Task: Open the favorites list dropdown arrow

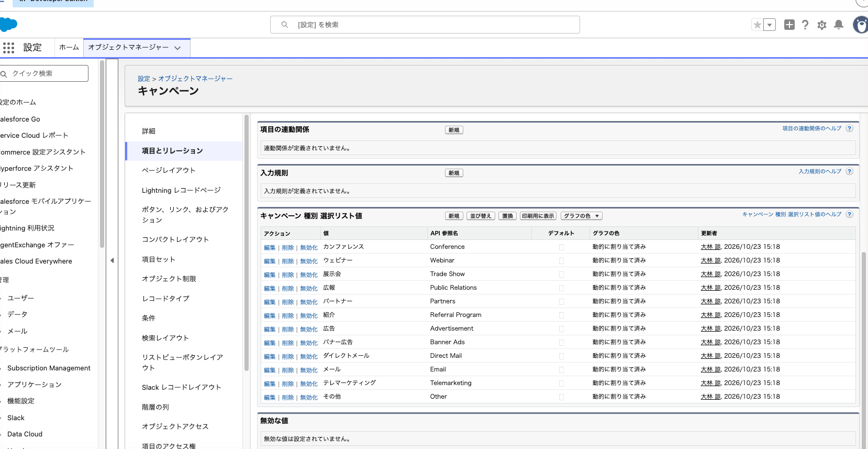Action: pos(770,25)
